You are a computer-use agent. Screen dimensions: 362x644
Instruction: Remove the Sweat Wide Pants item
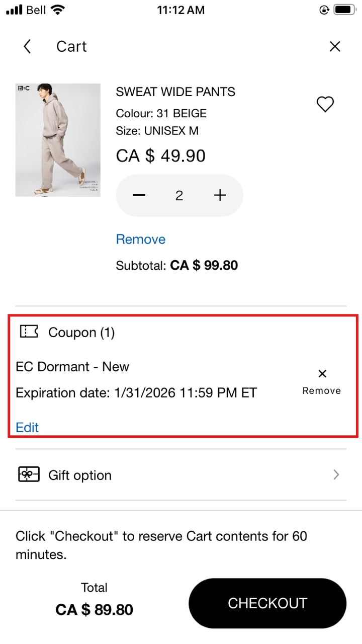click(x=141, y=239)
